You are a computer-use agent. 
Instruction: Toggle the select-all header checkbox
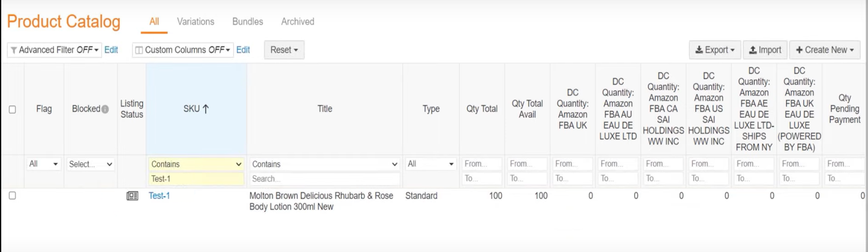[x=12, y=109]
